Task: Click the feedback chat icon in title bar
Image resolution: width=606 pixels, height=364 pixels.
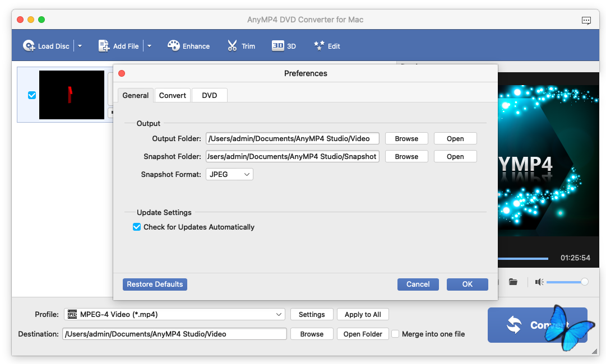Action: tap(586, 20)
